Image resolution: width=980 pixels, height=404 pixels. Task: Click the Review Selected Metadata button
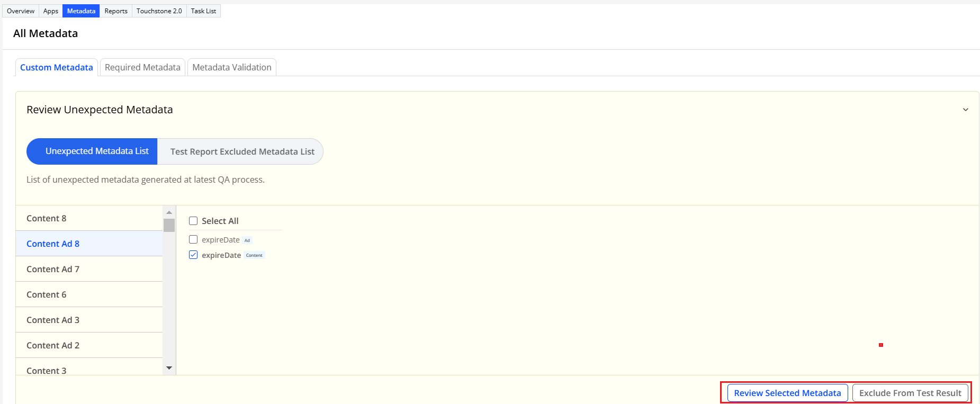coord(787,393)
